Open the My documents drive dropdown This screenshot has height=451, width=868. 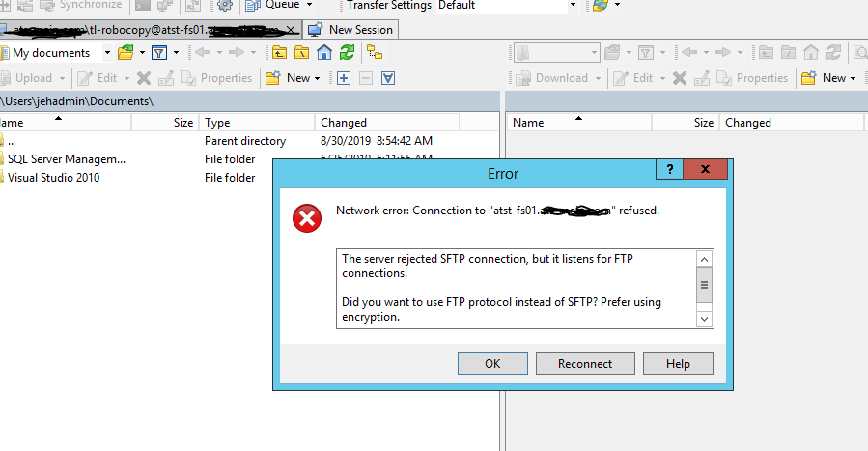107,53
